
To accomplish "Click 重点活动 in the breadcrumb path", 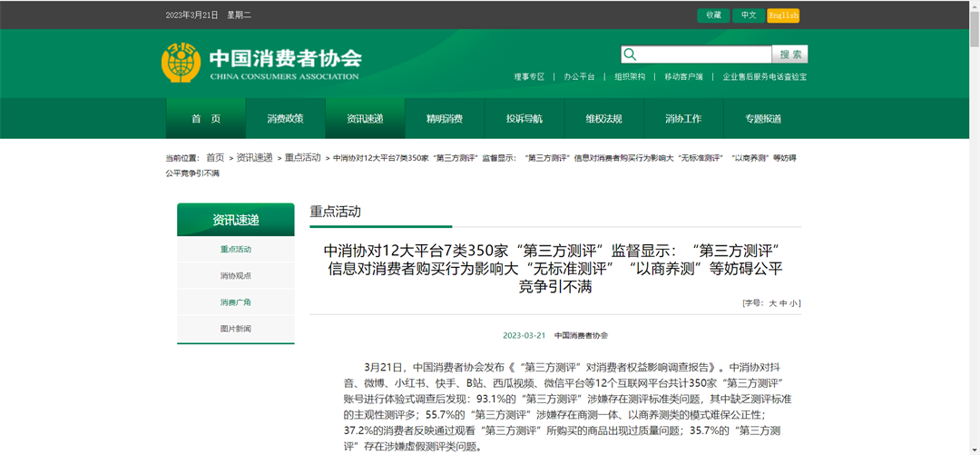I will (303, 158).
